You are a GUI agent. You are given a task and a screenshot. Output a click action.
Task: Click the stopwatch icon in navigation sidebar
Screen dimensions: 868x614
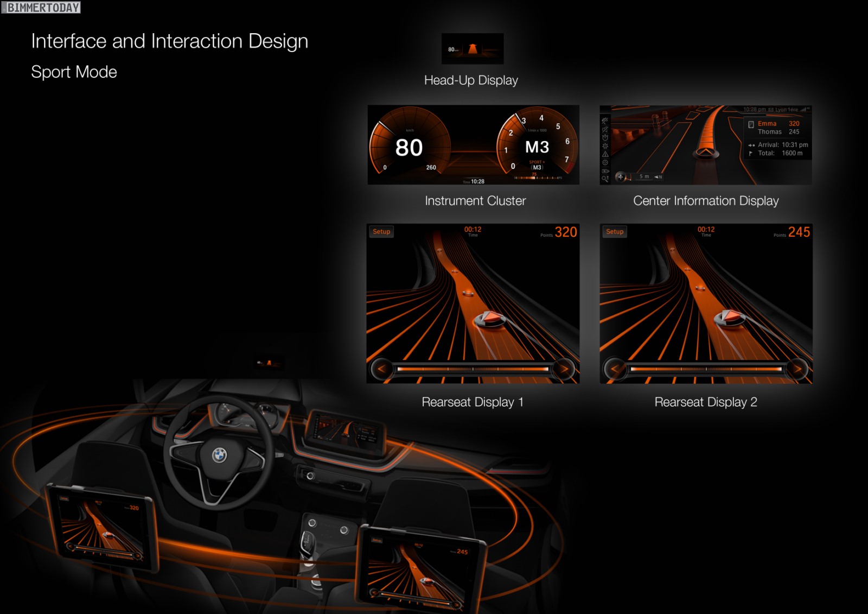pos(605,138)
